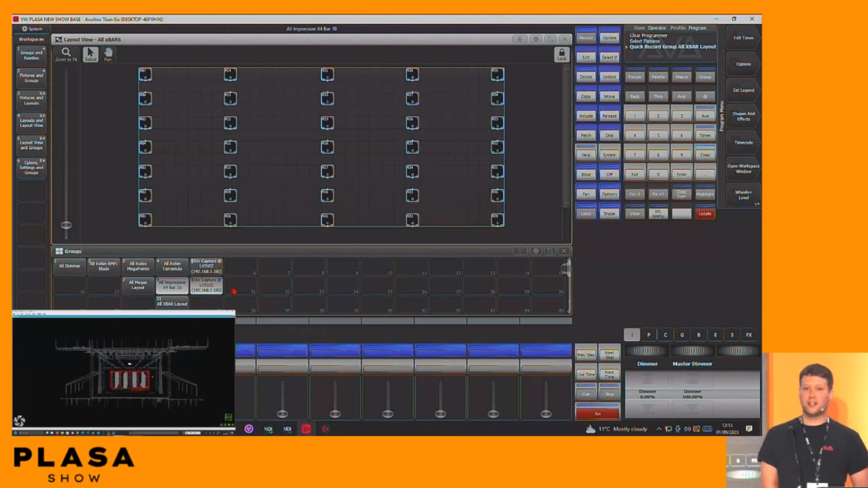Toggle the Latch key
This screenshot has width=868, height=488.
coord(586,213)
